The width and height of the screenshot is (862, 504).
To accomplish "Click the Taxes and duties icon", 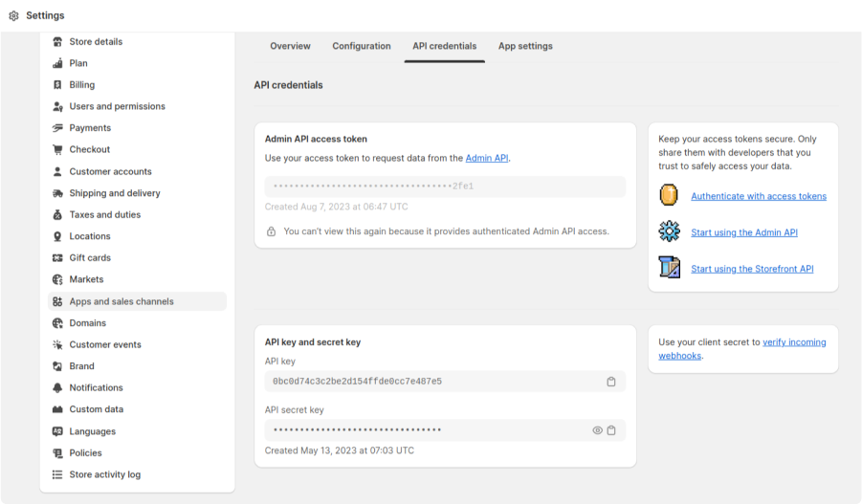I will (x=57, y=215).
